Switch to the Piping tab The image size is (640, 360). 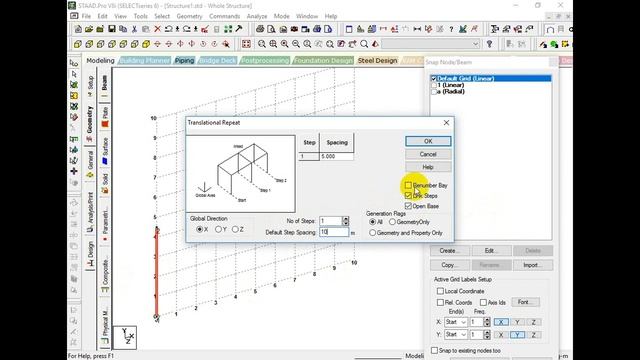point(184,60)
